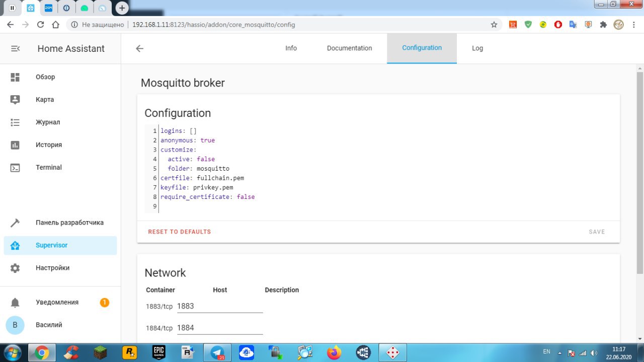Open CCleaner from the taskbar
The height and width of the screenshot is (362, 644).
pyautogui.click(x=71, y=353)
